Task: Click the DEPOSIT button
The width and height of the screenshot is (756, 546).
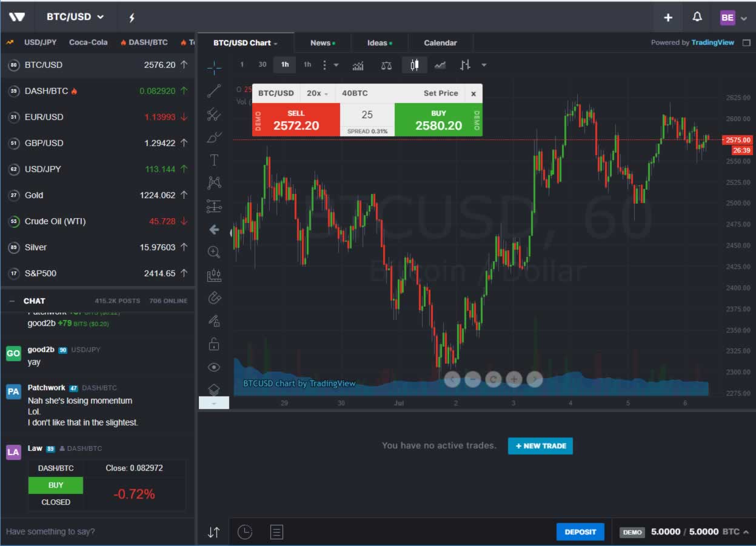Action: point(580,532)
